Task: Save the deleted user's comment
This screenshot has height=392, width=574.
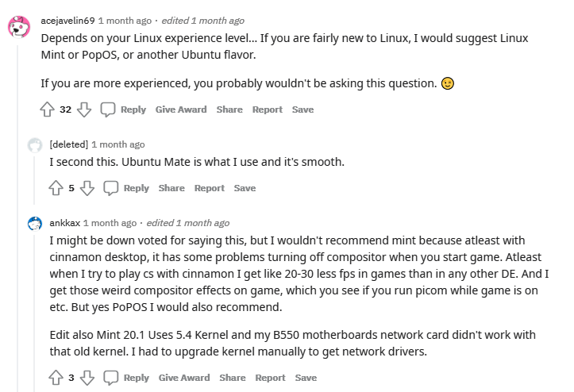Action: pos(245,188)
